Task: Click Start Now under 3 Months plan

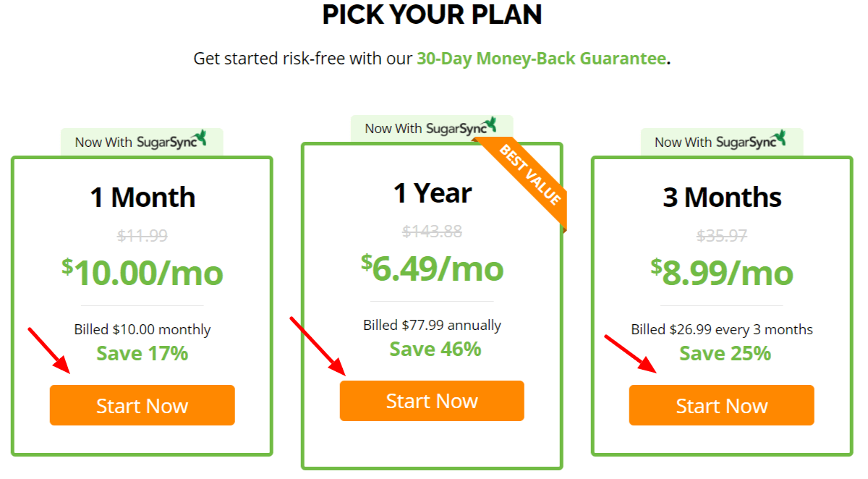Action: pyautogui.click(x=721, y=405)
